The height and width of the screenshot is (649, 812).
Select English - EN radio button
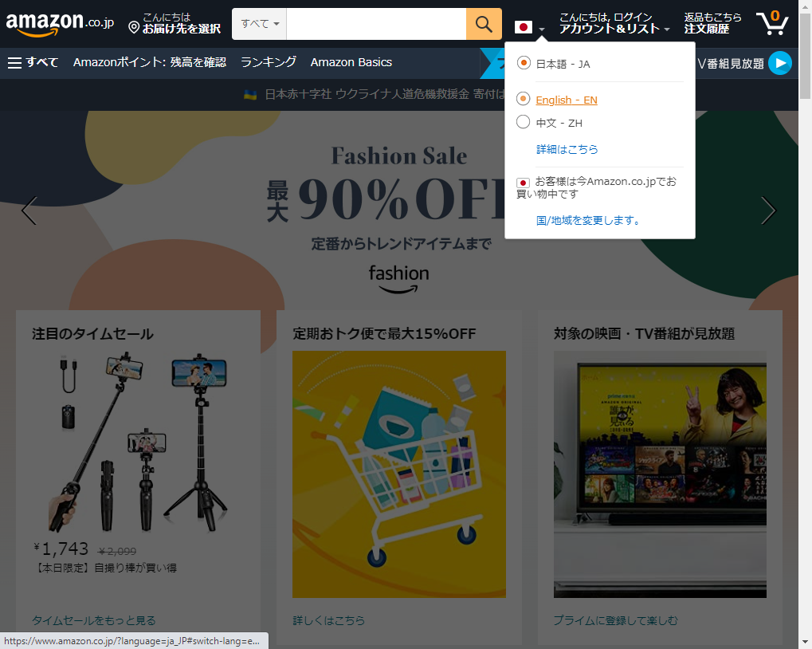pos(524,98)
